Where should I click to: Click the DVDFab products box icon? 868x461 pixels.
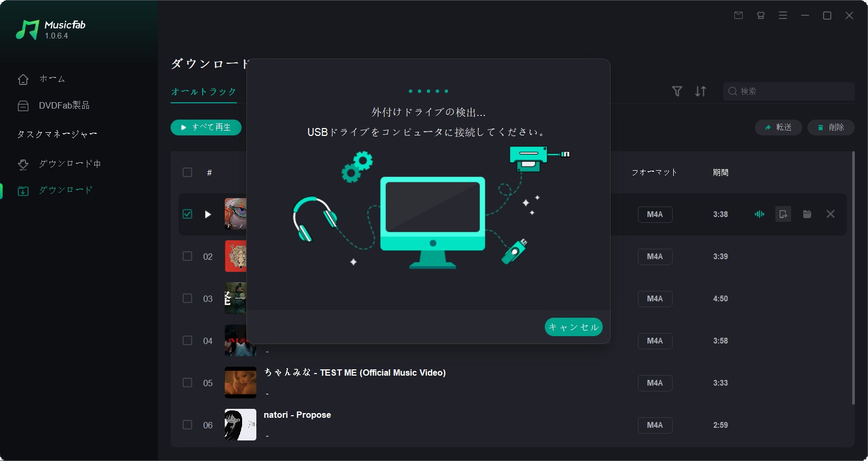point(23,106)
